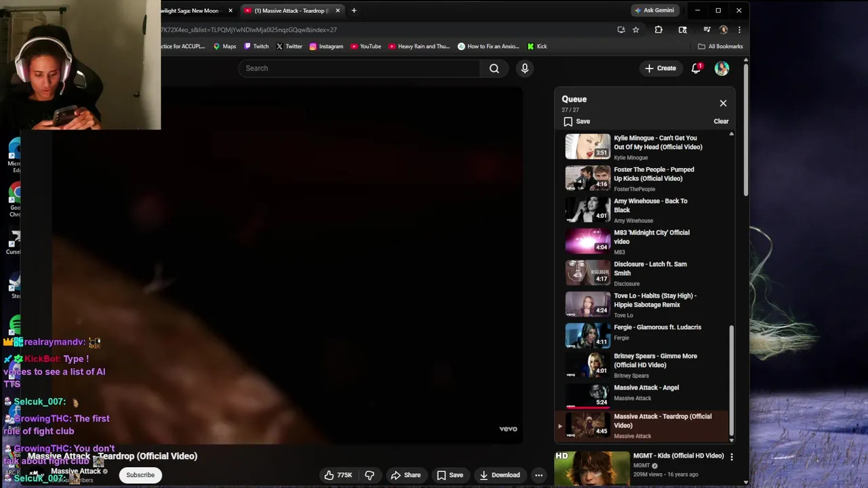868x488 pixels.
Task: Play Fergie - Glamorous ft. Ludacris
Action: click(x=641, y=336)
